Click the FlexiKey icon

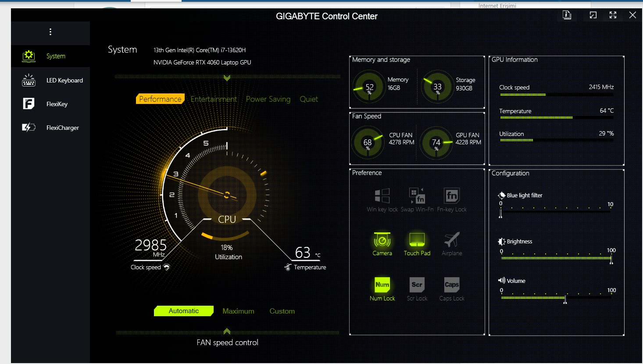coord(29,104)
